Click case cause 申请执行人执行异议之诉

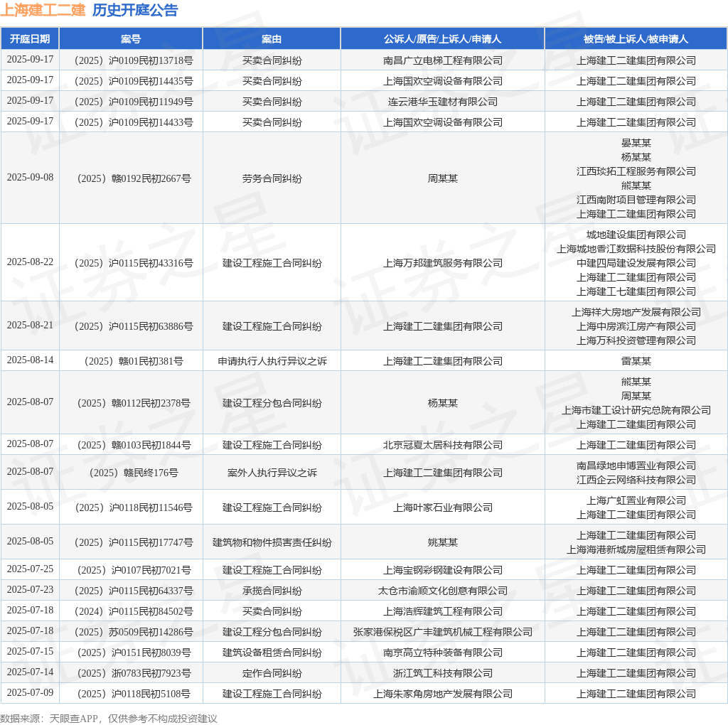click(272, 361)
